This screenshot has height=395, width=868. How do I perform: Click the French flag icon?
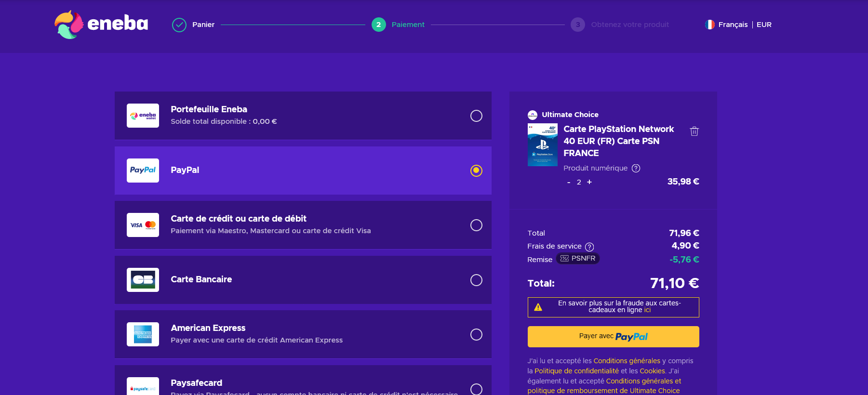click(x=709, y=25)
